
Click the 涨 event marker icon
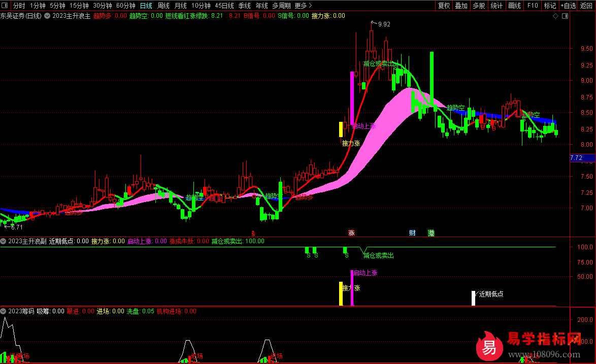(351, 233)
